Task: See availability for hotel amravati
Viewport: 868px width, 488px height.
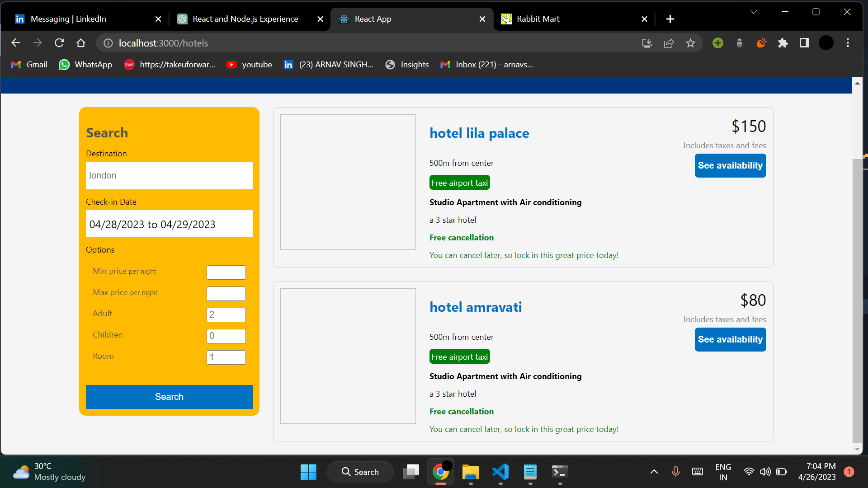Action: coord(730,339)
